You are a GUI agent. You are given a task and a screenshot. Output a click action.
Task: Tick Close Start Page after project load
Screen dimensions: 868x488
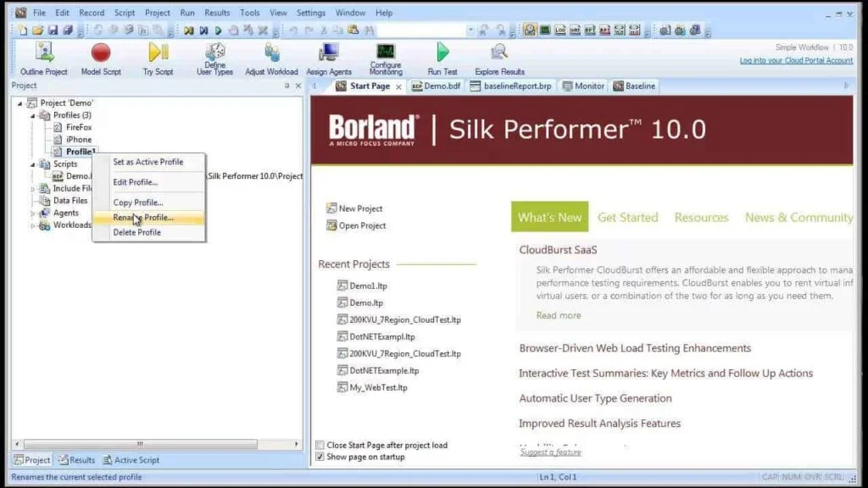320,445
